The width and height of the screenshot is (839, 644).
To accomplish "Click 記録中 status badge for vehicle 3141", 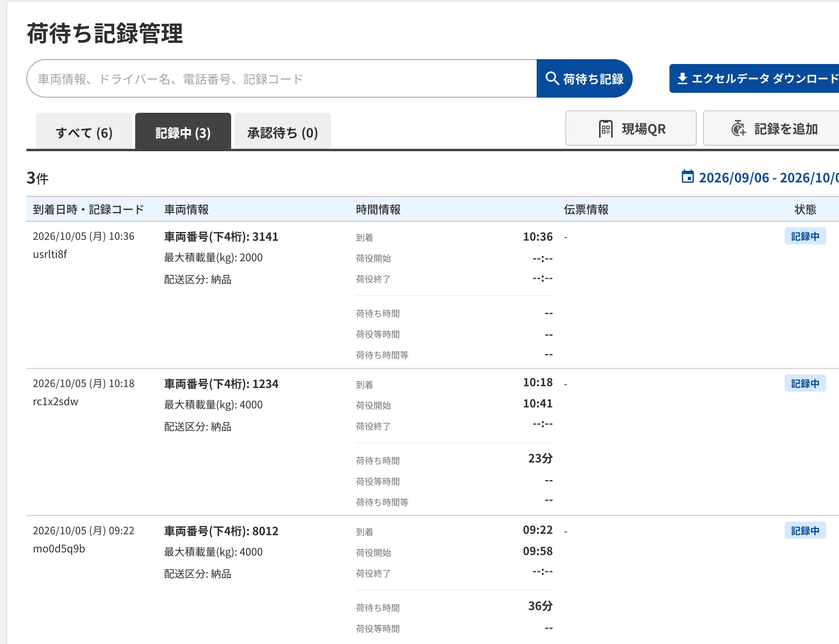I will [805, 236].
